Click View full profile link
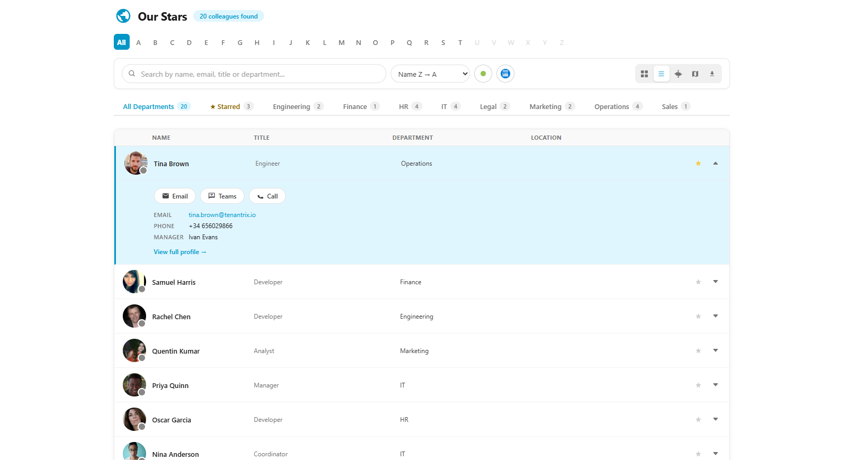 click(x=179, y=252)
